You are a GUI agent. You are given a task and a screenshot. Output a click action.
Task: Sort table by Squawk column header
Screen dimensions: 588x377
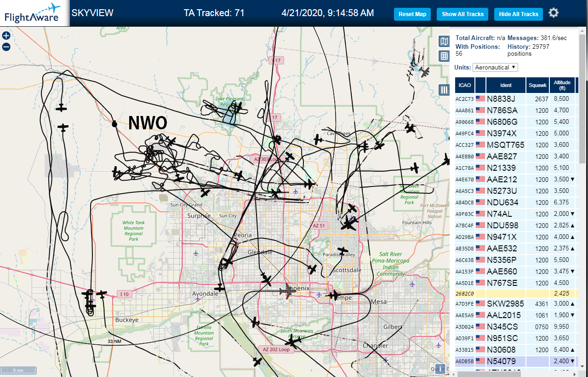pos(538,85)
